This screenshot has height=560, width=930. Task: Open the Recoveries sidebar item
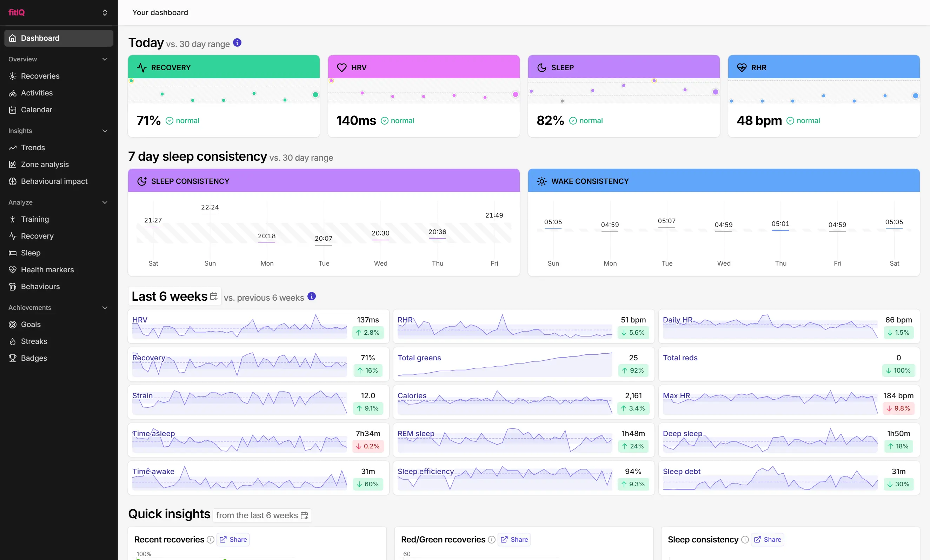(40, 76)
